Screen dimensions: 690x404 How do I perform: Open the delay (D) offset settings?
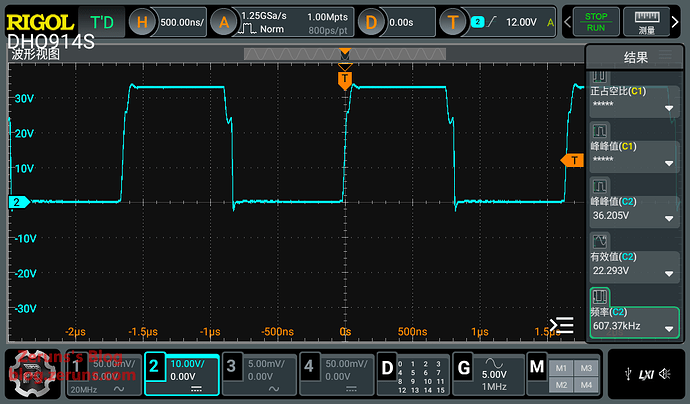pyautogui.click(x=400, y=22)
